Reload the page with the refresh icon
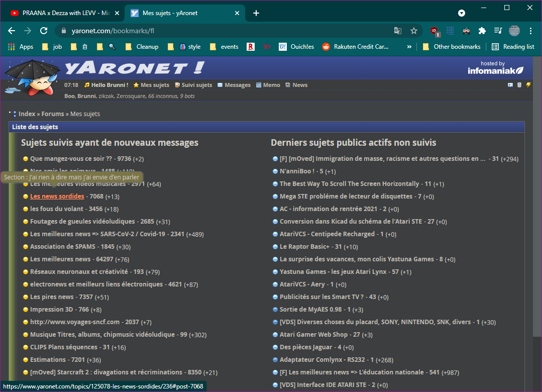542x392 pixels. (x=44, y=31)
